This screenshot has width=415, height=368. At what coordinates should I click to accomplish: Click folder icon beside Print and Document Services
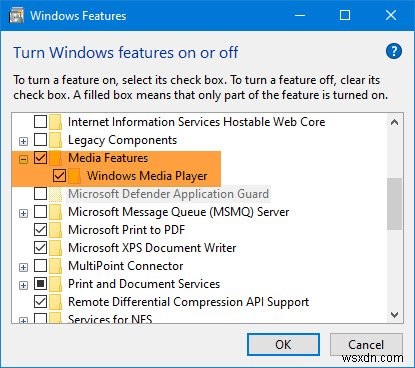[x=55, y=284]
